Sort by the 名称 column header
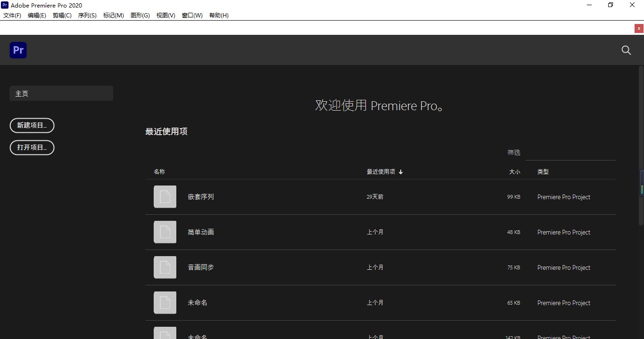 click(159, 172)
